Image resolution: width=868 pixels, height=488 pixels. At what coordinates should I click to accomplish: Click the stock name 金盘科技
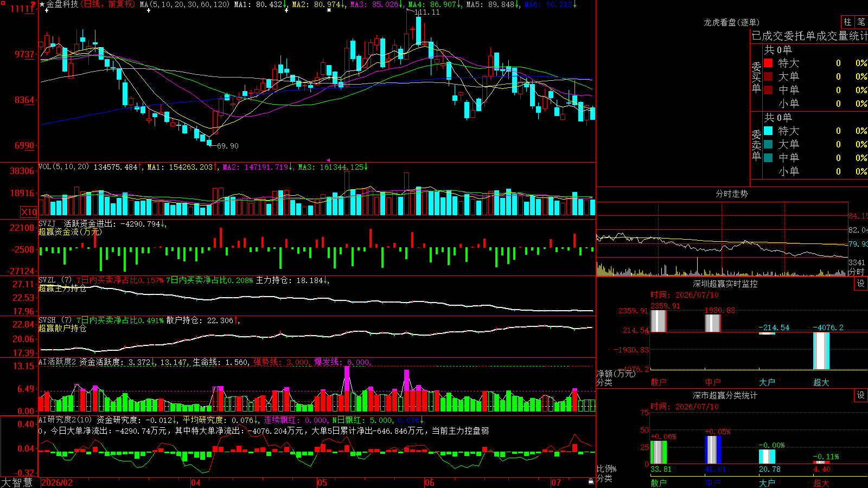tap(62, 4)
